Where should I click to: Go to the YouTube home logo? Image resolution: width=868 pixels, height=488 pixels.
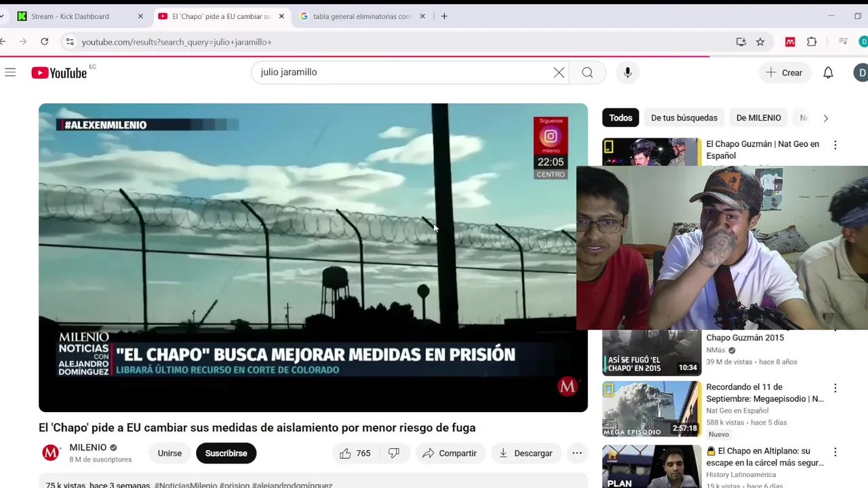pos(59,73)
